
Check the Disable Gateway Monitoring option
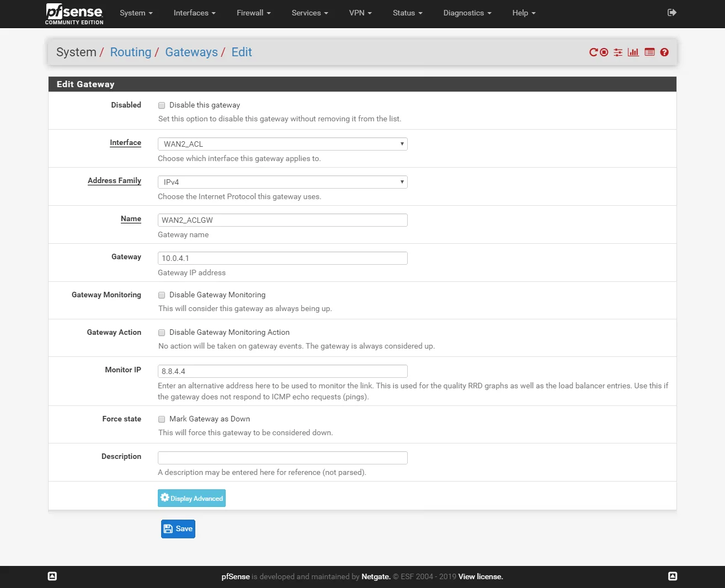[162, 295]
